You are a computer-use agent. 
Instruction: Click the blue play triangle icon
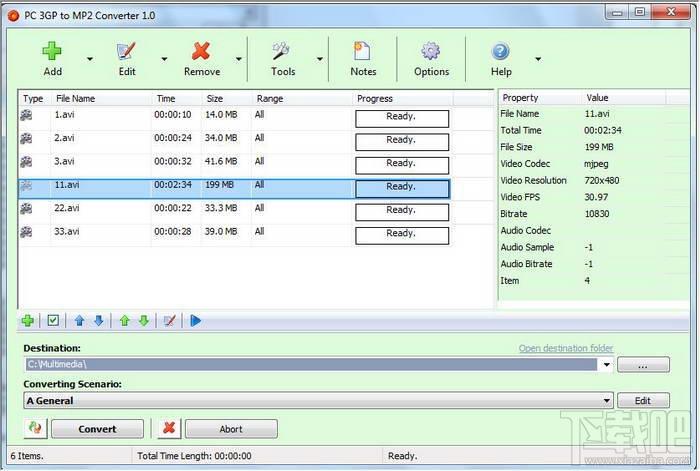click(x=196, y=321)
